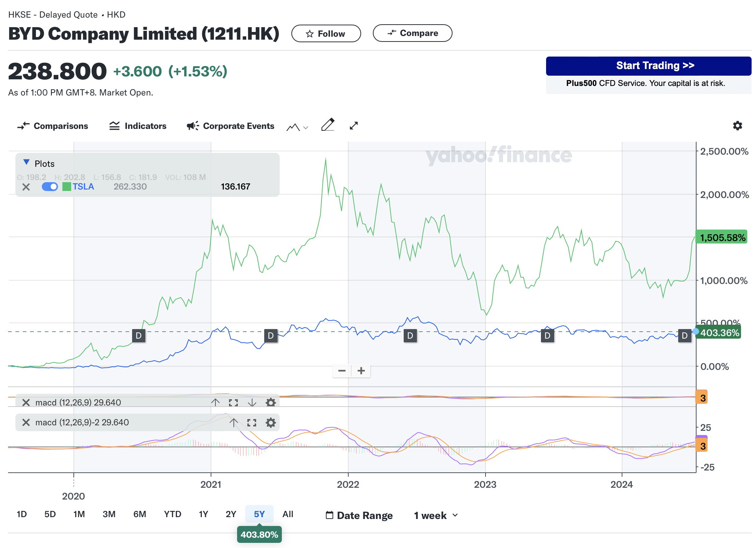Open Date Range picker
Viewport: 756px width, 548px height.
359,515
